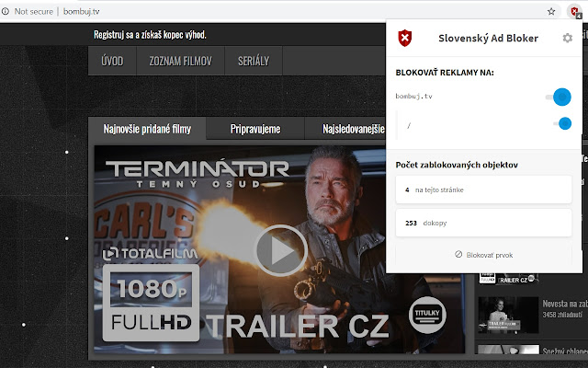This screenshot has height=368, width=588.
Task: Bookmark page with the star icon
Action: pos(551,11)
